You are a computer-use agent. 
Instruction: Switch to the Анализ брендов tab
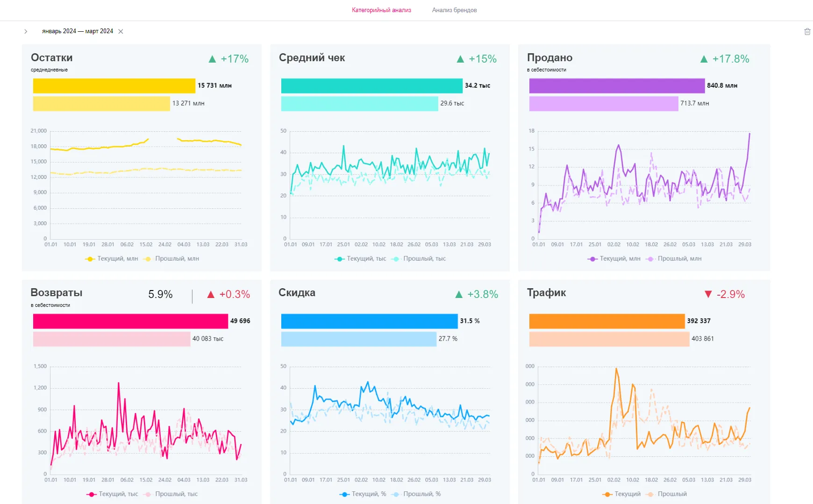click(x=454, y=10)
